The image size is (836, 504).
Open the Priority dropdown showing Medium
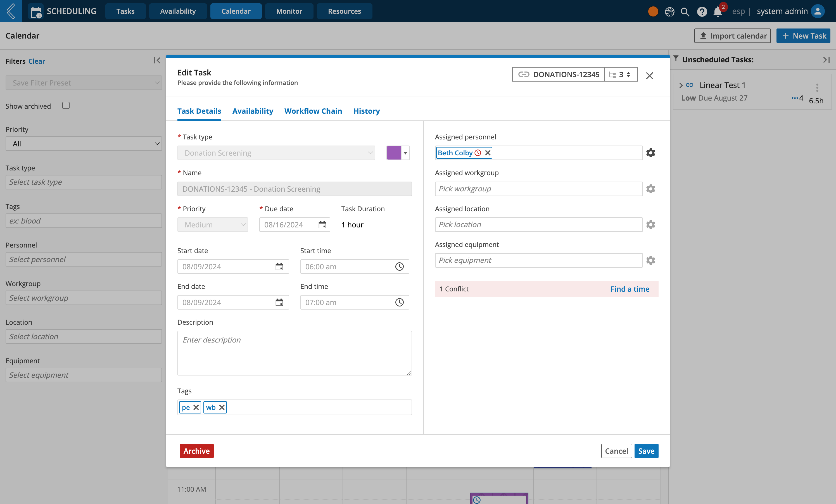213,225
